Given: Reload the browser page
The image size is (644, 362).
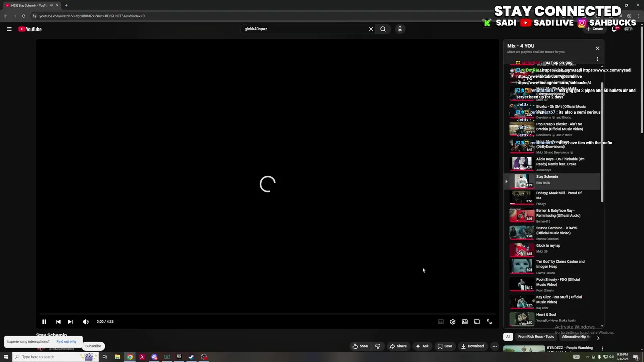Looking at the screenshot, I should (x=23, y=16).
